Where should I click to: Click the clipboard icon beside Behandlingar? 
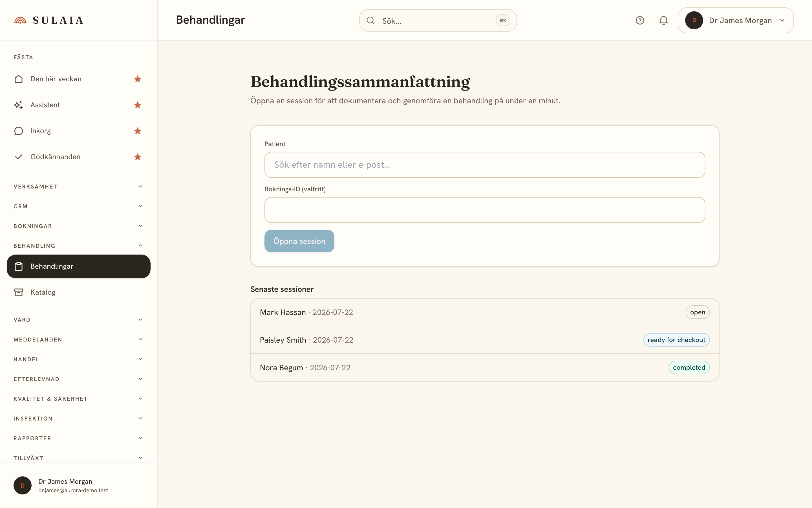coord(19,266)
